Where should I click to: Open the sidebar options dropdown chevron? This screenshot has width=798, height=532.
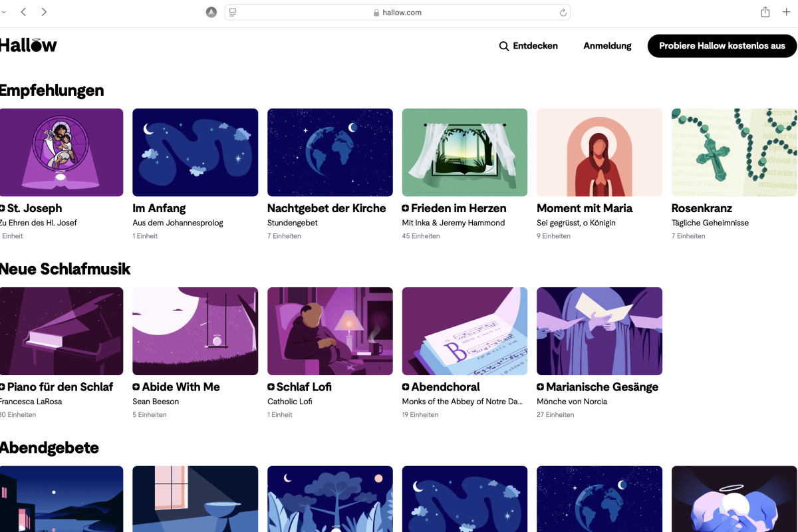(x=4, y=12)
